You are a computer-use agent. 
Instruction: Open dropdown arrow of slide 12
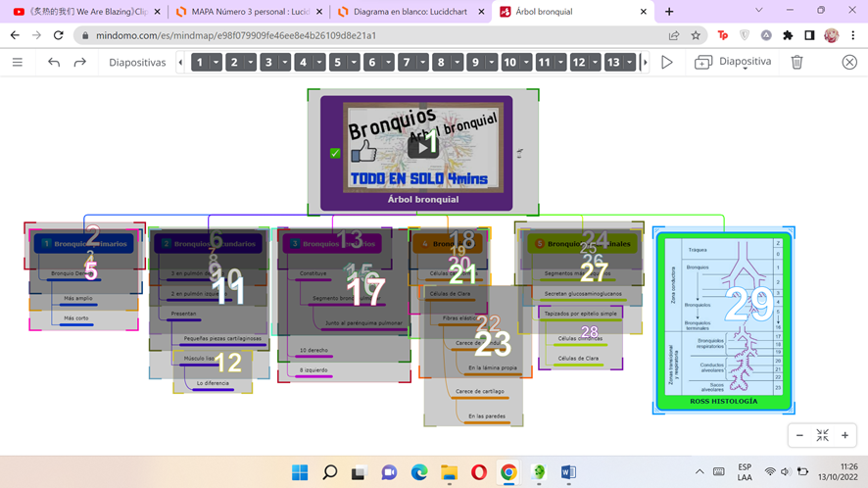(595, 62)
